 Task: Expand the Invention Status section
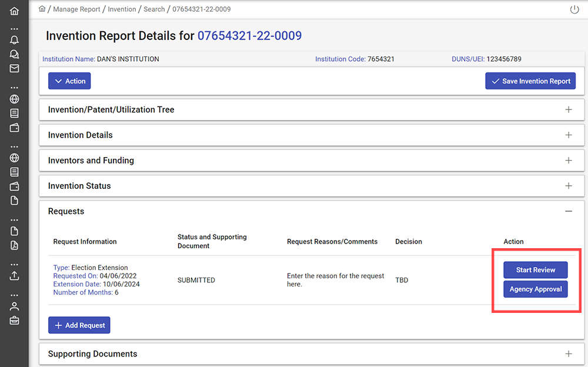click(x=312, y=186)
